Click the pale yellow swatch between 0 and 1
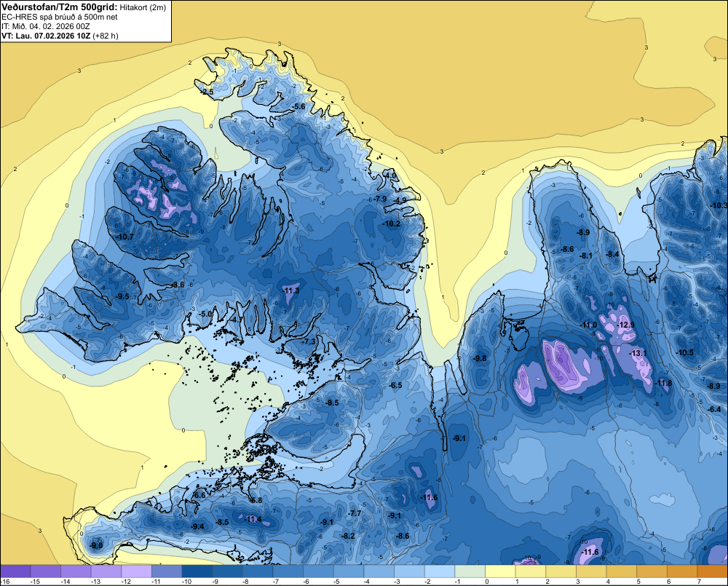This screenshot has height=586, width=728. 500,571
